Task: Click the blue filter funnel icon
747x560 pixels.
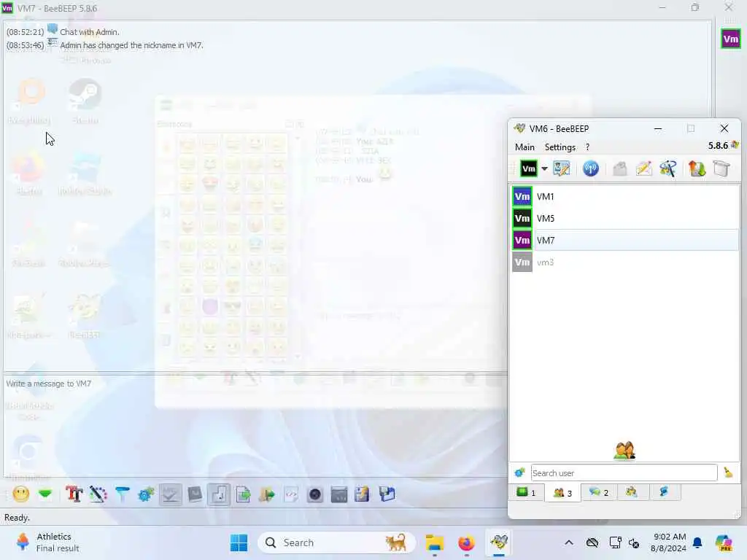Action: click(122, 494)
